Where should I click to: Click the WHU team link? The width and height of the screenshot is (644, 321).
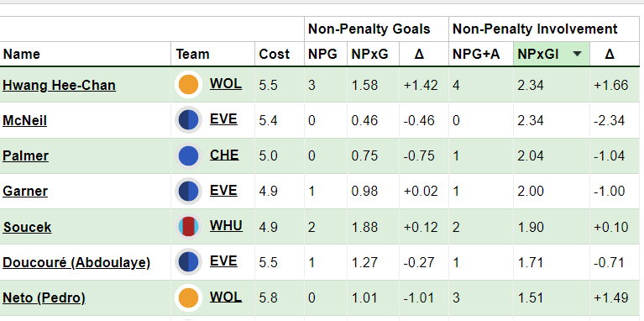coord(226,225)
